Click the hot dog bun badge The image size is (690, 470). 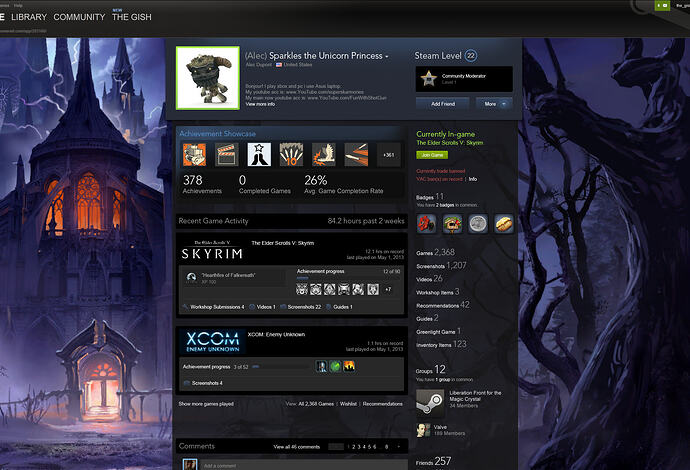point(504,224)
